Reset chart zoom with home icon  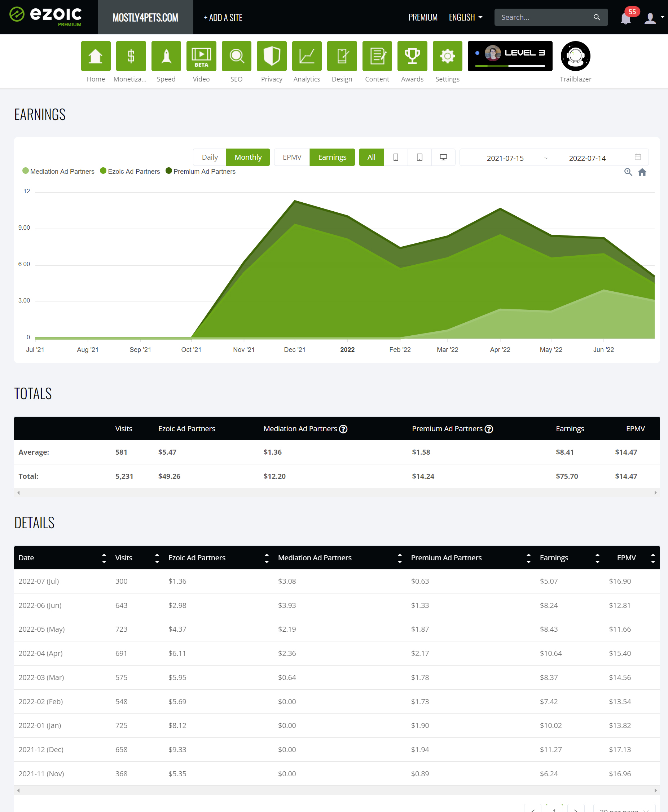(642, 172)
